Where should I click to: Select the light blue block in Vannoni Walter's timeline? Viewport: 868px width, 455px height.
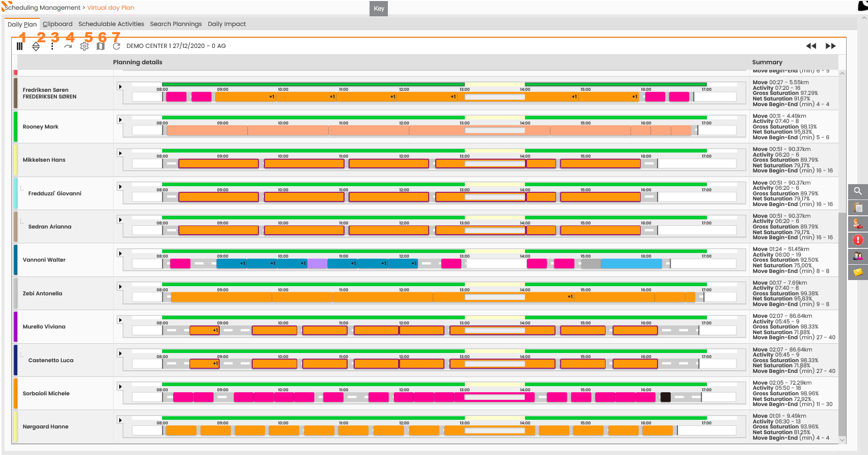pos(632,264)
